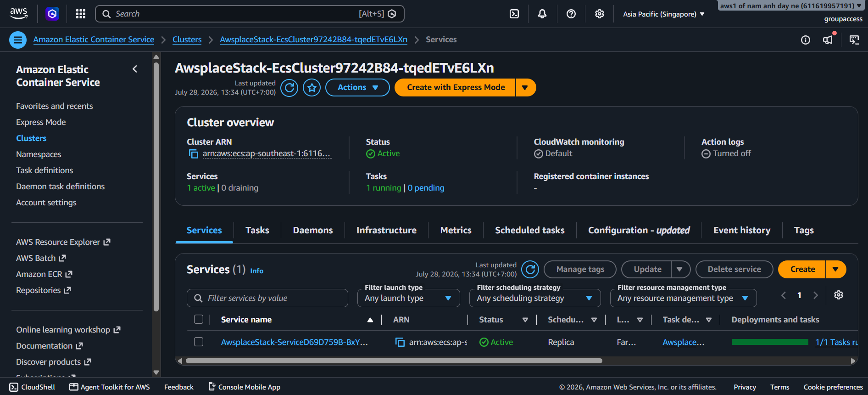The width and height of the screenshot is (868, 395).
Task: Open the info panel icon in the breadcrumb bar
Action: coord(806,40)
